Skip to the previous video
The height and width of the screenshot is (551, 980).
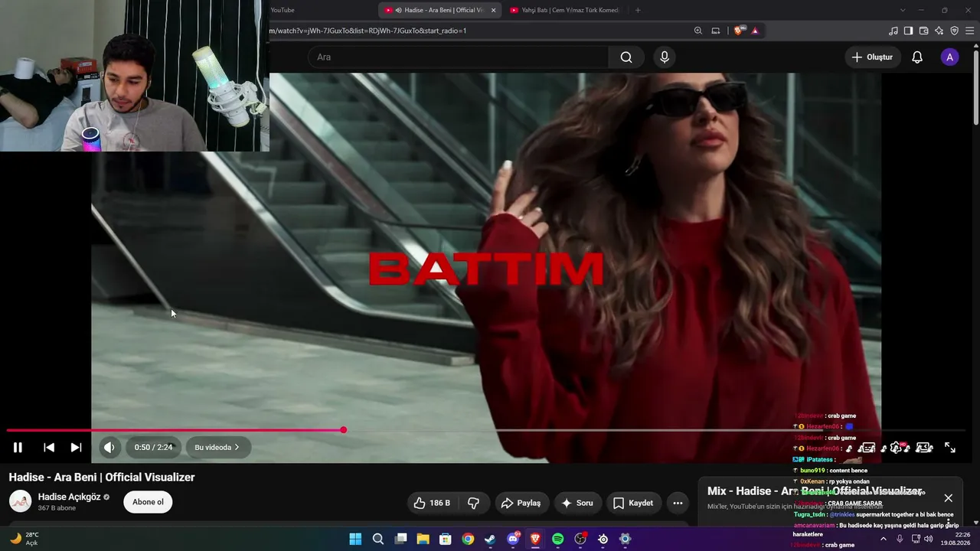(49, 448)
